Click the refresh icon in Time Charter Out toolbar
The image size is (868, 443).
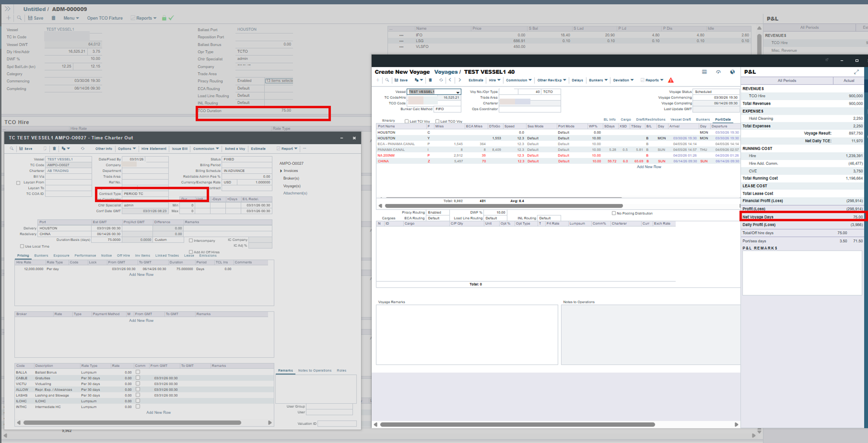(83, 148)
